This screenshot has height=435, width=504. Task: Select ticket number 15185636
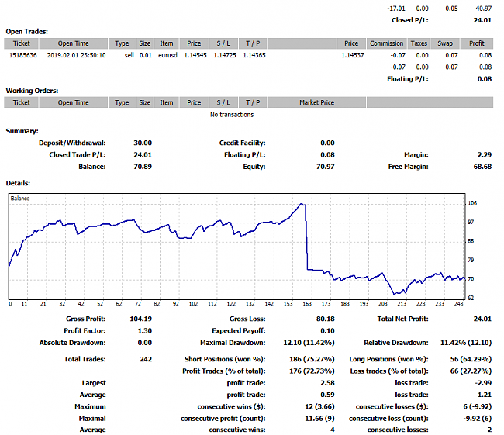click(x=22, y=55)
